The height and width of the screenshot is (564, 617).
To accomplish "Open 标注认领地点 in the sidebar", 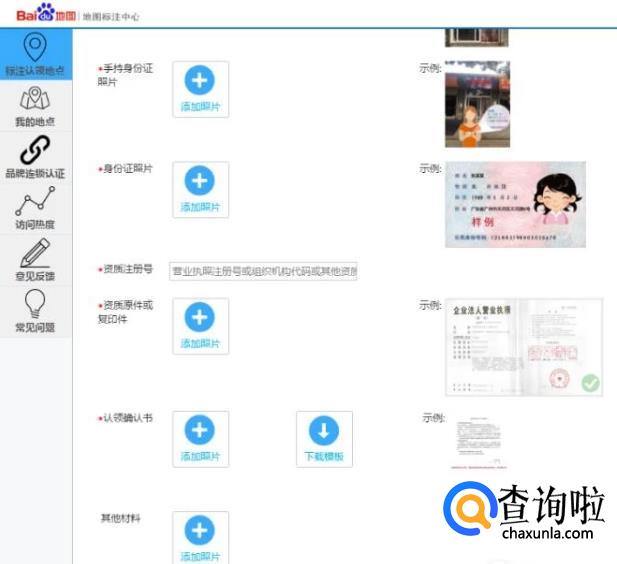I will point(36,54).
